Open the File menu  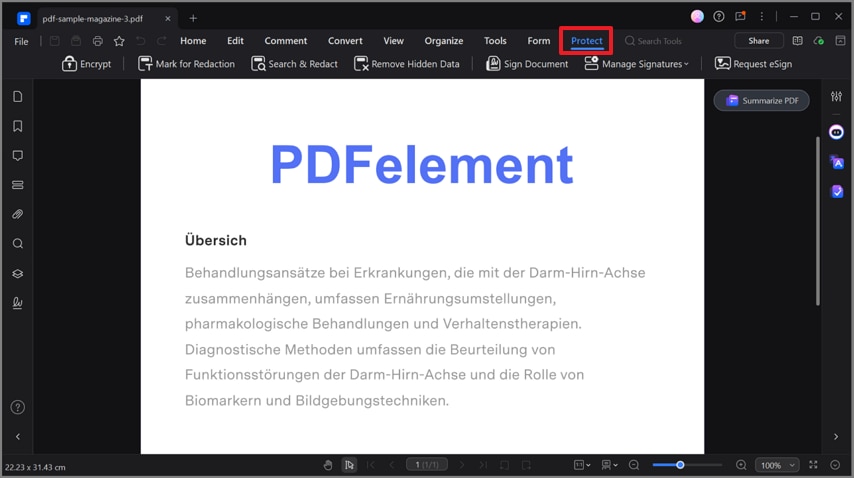21,41
